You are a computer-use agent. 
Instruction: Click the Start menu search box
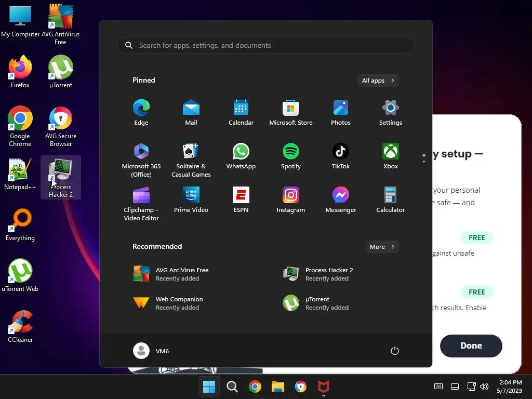266,45
